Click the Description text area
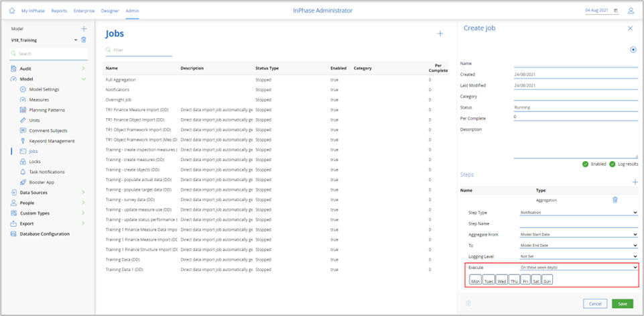Image resolution: width=644 pixels, height=316 pixels. point(576,142)
